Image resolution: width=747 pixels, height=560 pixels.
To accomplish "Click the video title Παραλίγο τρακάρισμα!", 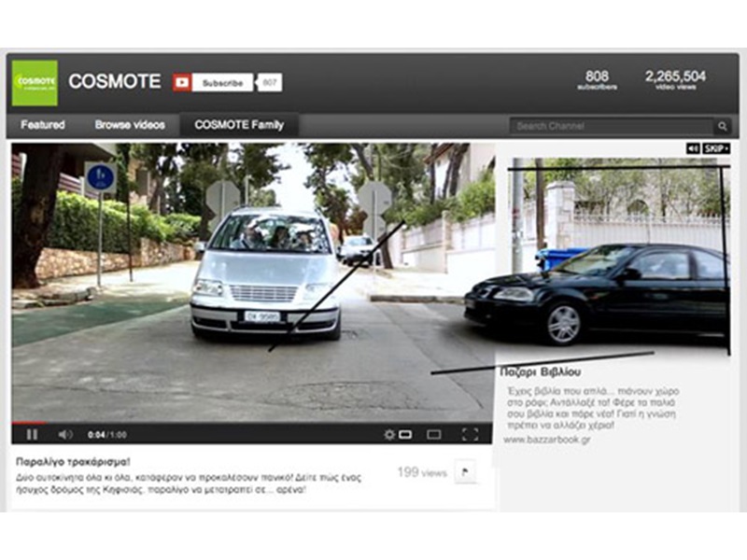I will 74,462.
